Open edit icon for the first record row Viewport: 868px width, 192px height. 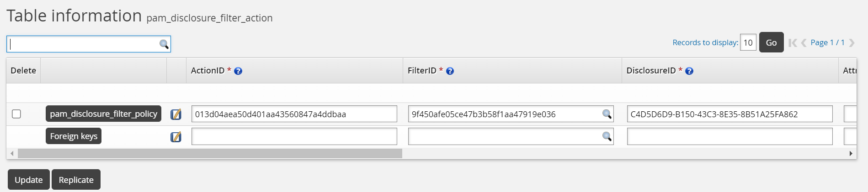point(176,114)
